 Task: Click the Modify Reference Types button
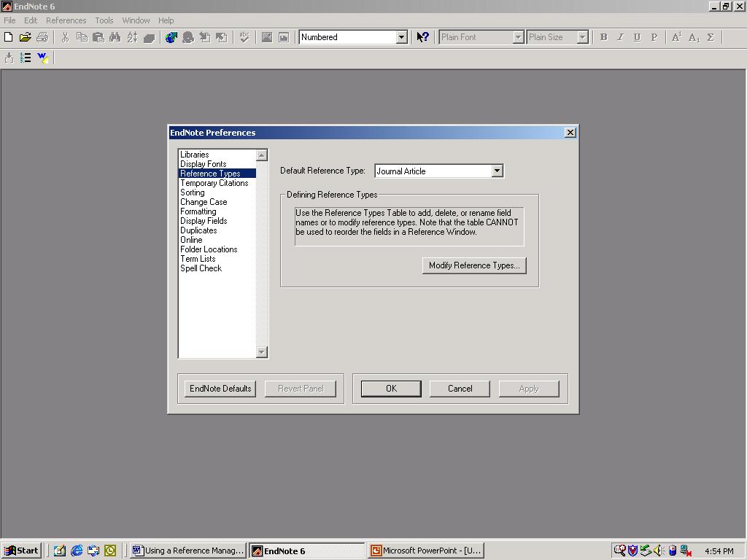pyautogui.click(x=474, y=265)
